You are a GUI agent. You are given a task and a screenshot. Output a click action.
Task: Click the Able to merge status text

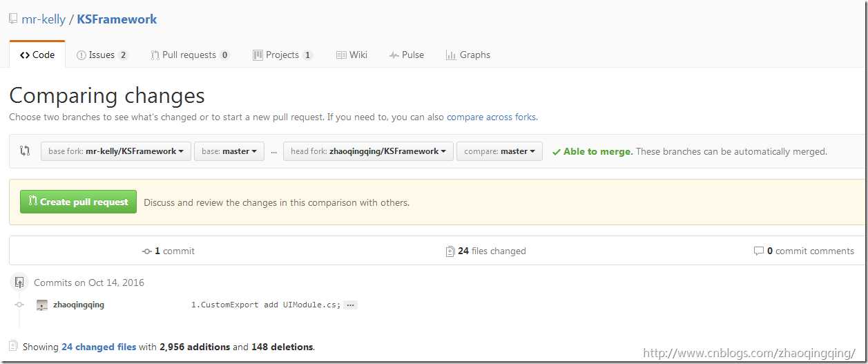pos(598,151)
